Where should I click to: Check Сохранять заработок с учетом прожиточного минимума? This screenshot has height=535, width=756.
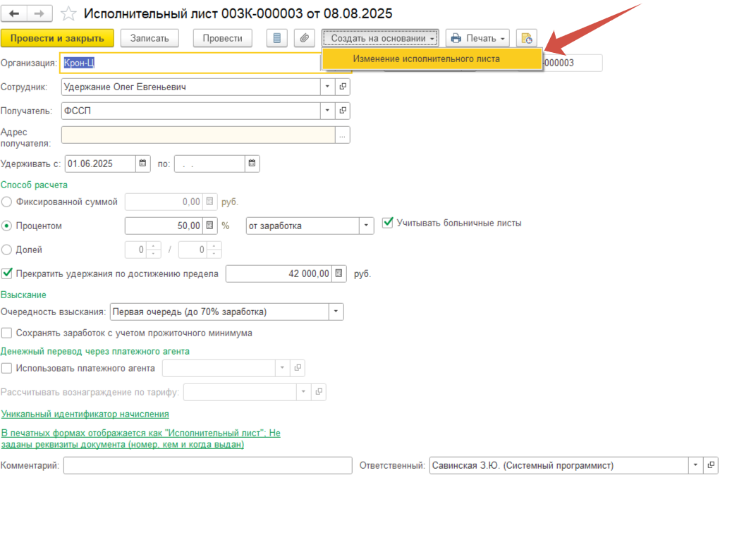pyautogui.click(x=7, y=333)
